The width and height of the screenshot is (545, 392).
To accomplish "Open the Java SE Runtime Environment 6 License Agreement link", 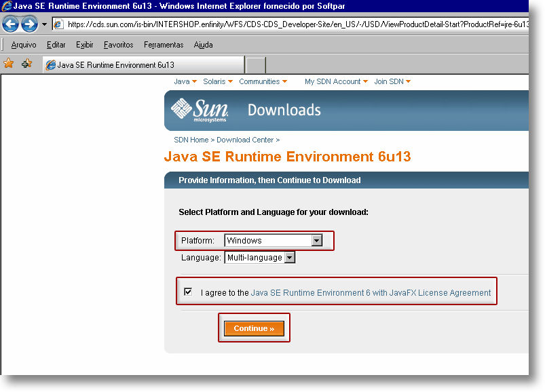I will tap(371, 293).
